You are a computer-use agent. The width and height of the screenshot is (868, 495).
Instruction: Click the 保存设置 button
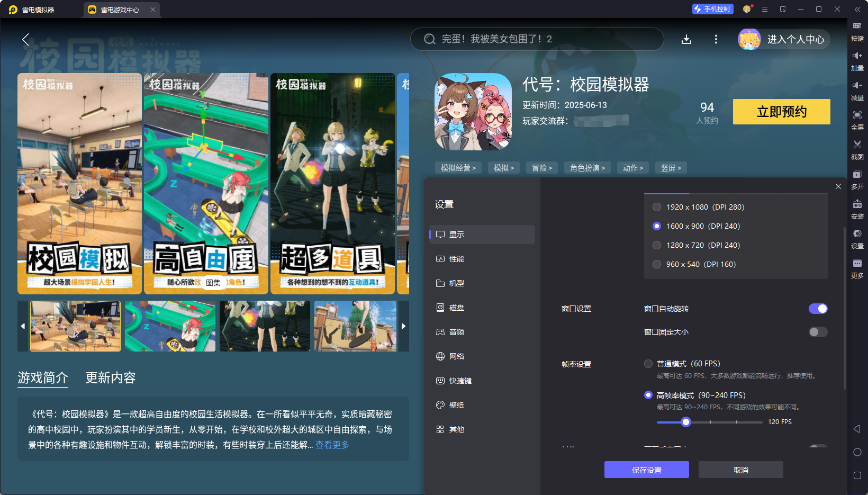point(647,470)
